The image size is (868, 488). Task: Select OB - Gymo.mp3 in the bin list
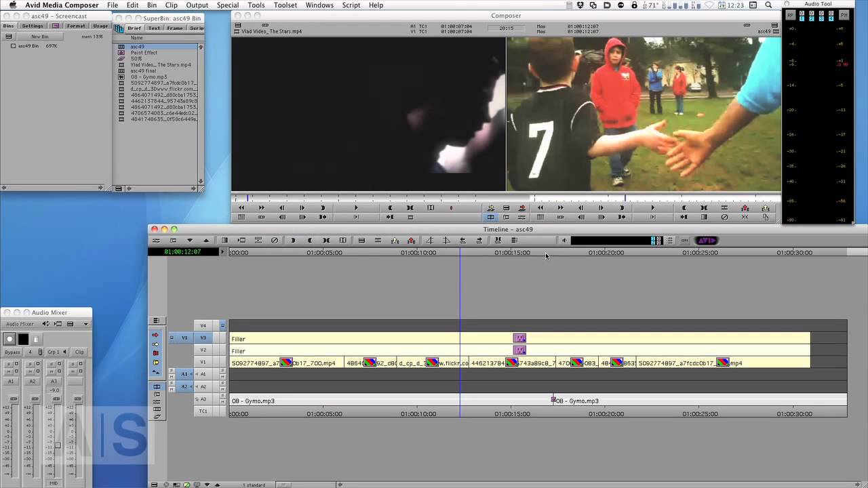pos(149,77)
